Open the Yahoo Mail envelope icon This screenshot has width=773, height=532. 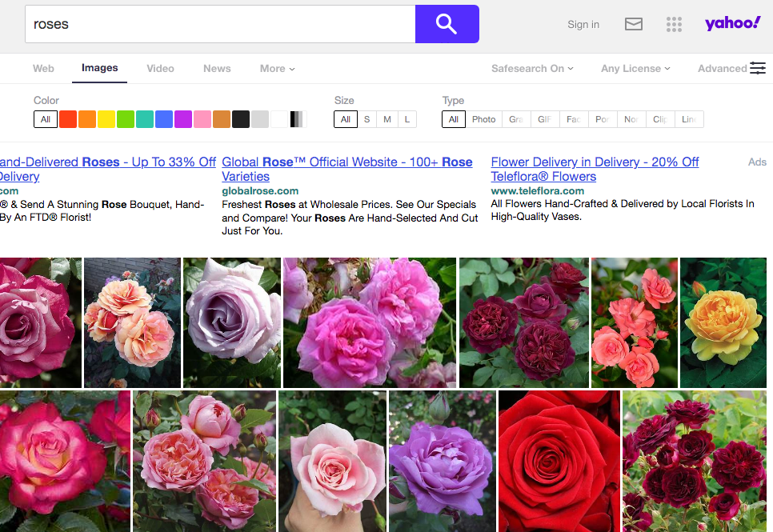(x=634, y=24)
